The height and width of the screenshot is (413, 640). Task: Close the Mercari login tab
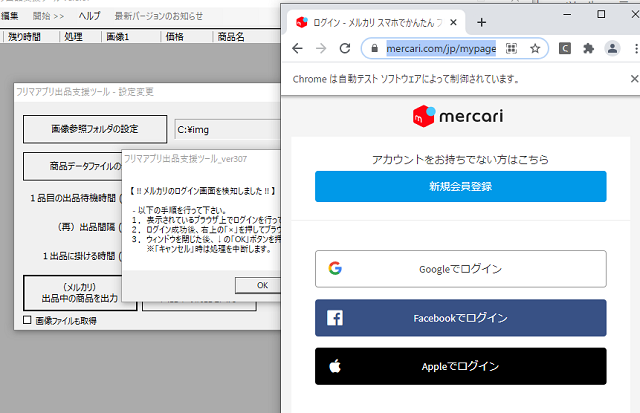coord(453,22)
